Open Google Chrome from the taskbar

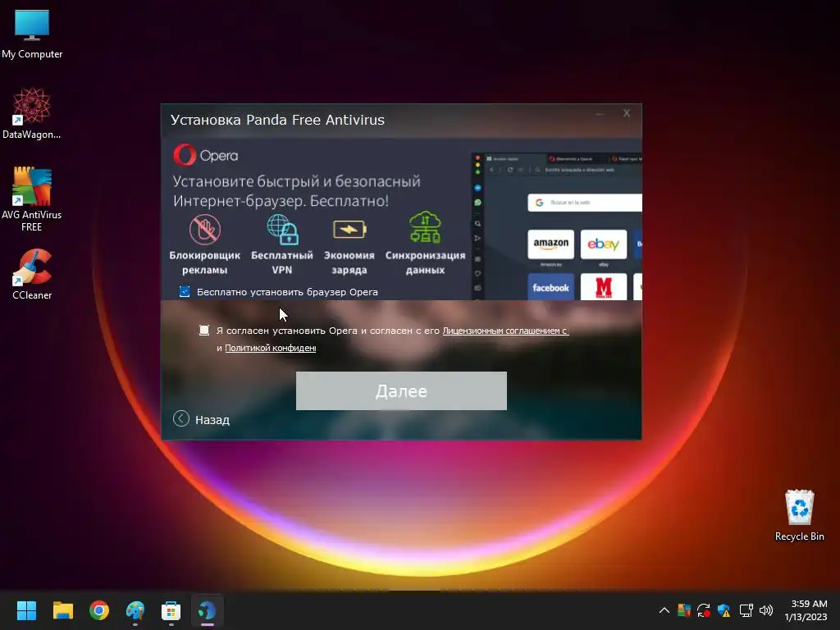(x=99, y=610)
